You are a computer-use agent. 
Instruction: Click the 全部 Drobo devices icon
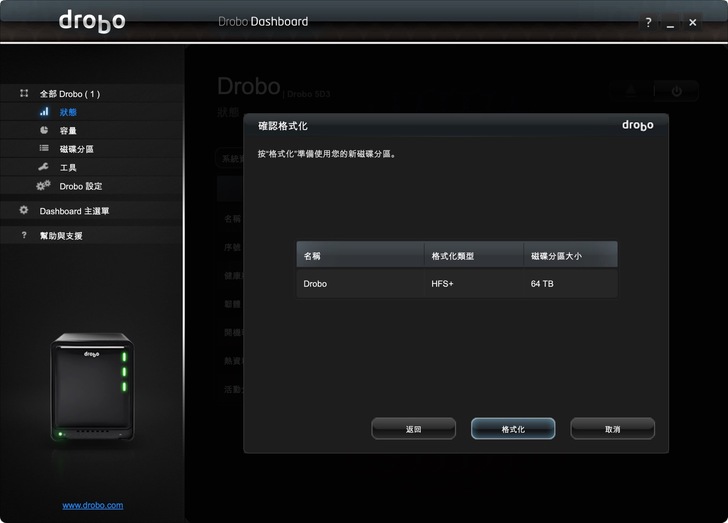[24, 93]
